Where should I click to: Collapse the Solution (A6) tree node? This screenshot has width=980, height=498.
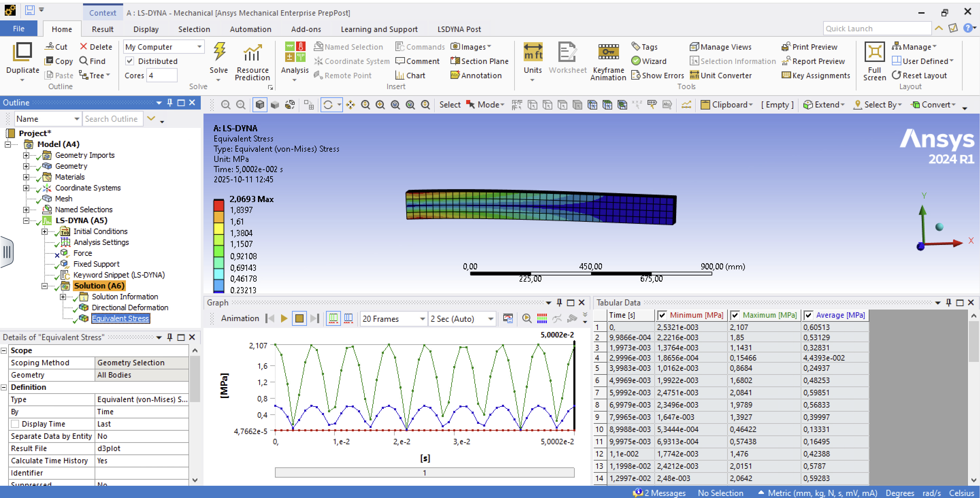click(x=45, y=286)
